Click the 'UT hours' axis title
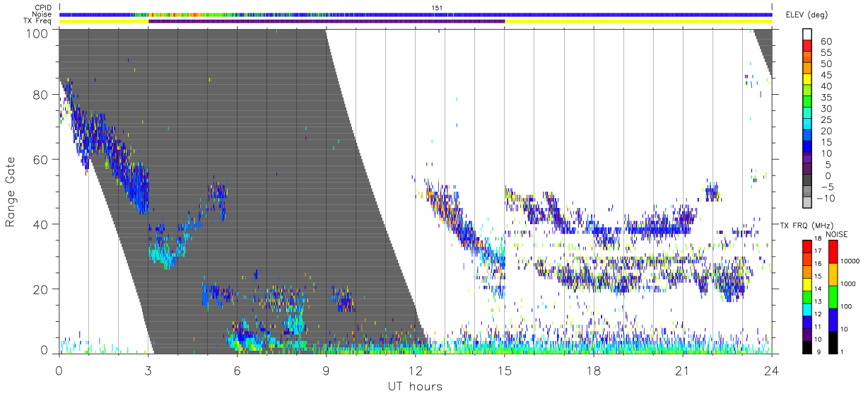Image resolution: width=868 pixels, height=401 pixels. click(x=415, y=387)
